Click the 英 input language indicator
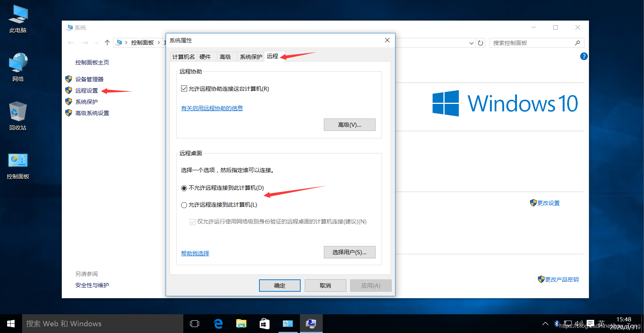The image size is (644, 333). pyautogui.click(x=602, y=324)
